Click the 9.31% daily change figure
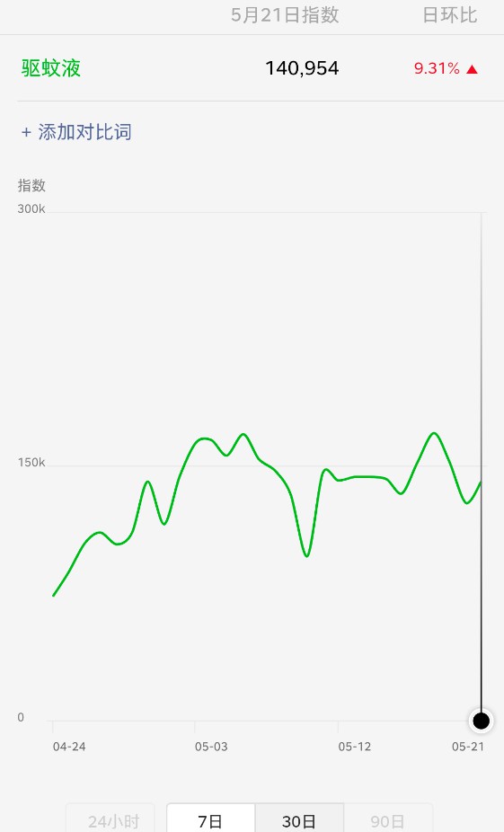Viewport: 504px width, 832px height. pos(437,68)
